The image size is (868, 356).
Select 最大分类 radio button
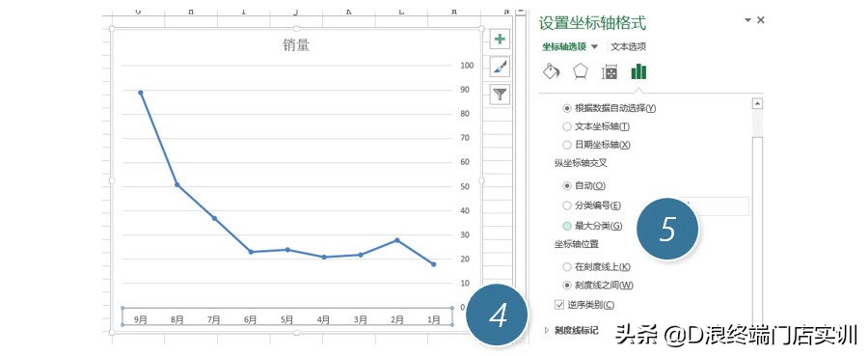[x=566, y=226]
